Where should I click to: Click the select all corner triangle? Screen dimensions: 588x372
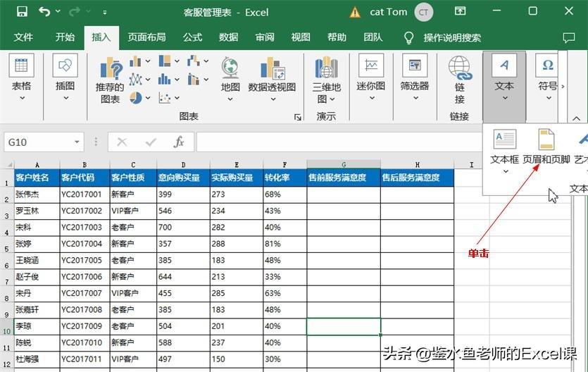tap(9, 164)
